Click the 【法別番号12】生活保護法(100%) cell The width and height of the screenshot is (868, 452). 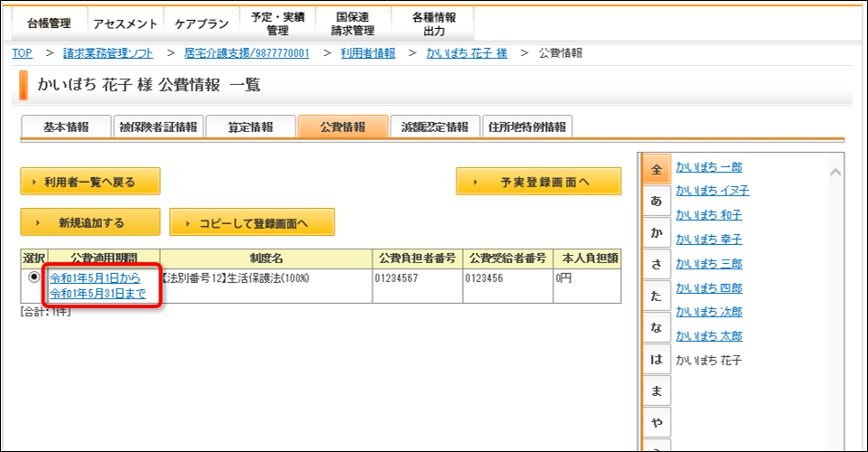[x=266, y=286]
